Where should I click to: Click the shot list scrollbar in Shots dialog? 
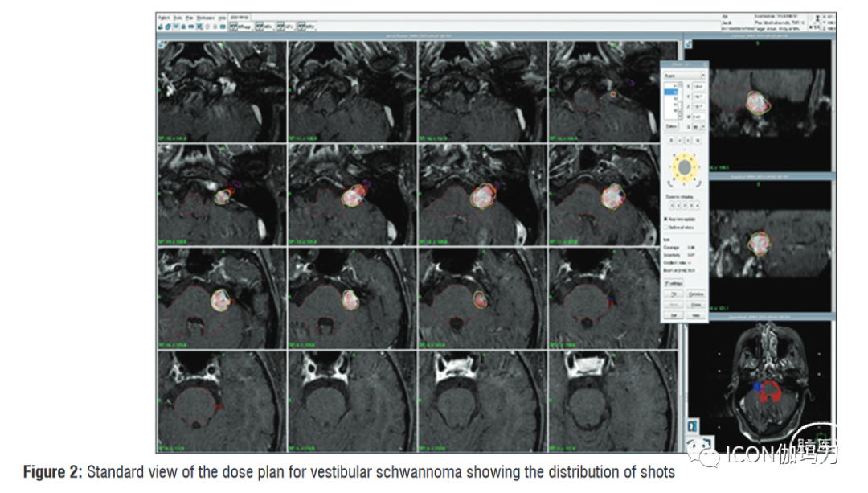pyautogui.click(x=681, y=101)
